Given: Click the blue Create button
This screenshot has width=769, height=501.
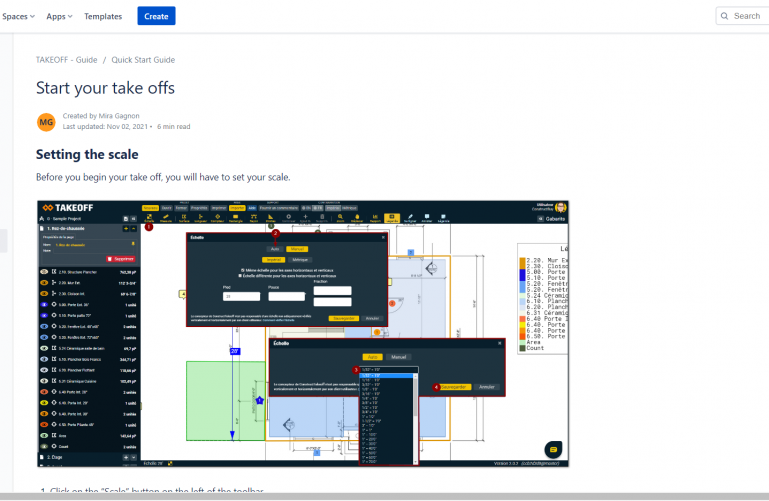Looking at the screenshot, I should pyautogui.click(x=156, y=16).
